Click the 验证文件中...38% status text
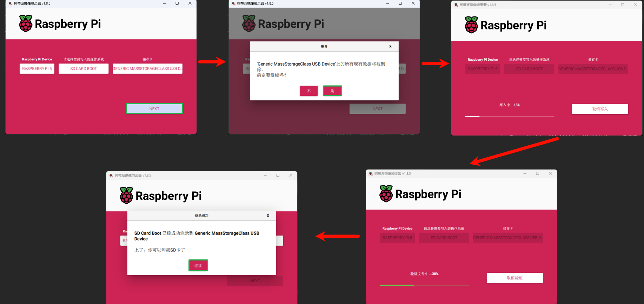644x304 pixels. tap(424, 274)
